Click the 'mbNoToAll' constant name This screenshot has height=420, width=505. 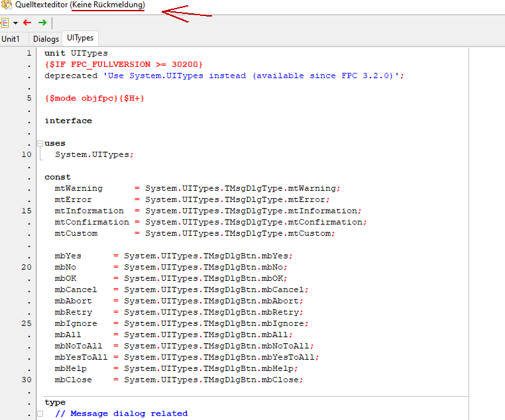pos(79,346)
